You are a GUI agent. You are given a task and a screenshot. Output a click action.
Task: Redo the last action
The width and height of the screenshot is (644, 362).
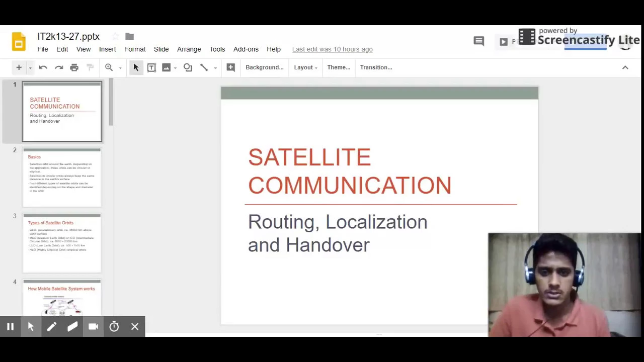tap(59, 67)
